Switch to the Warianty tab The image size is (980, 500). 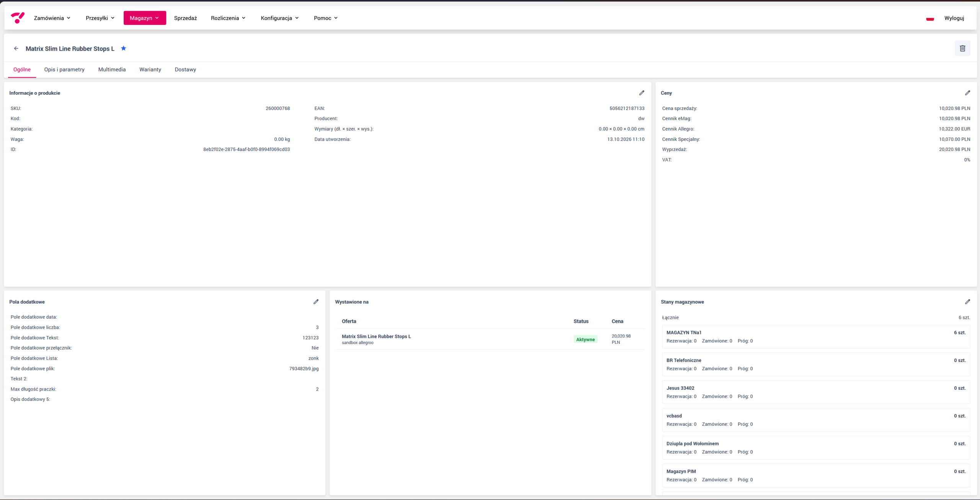[x=150, y=70]
